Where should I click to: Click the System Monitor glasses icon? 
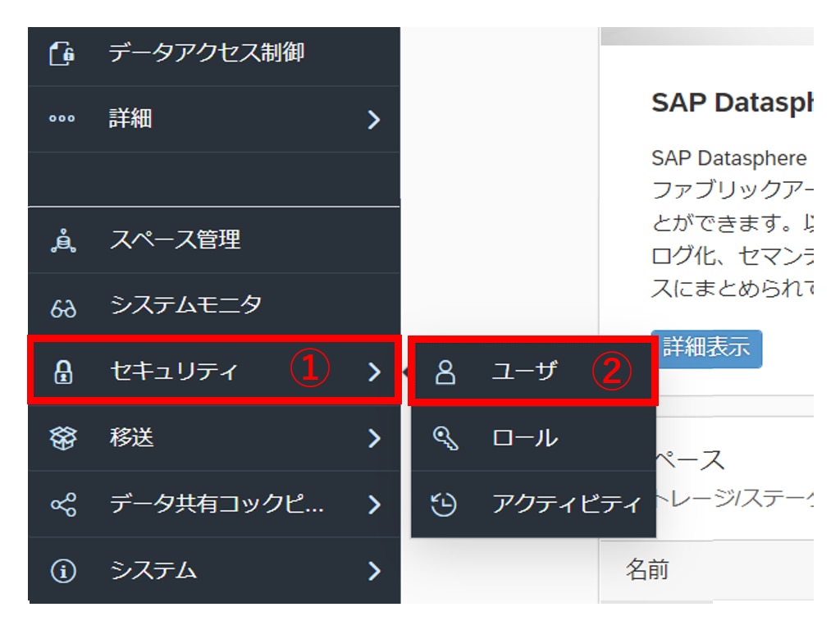62,307
